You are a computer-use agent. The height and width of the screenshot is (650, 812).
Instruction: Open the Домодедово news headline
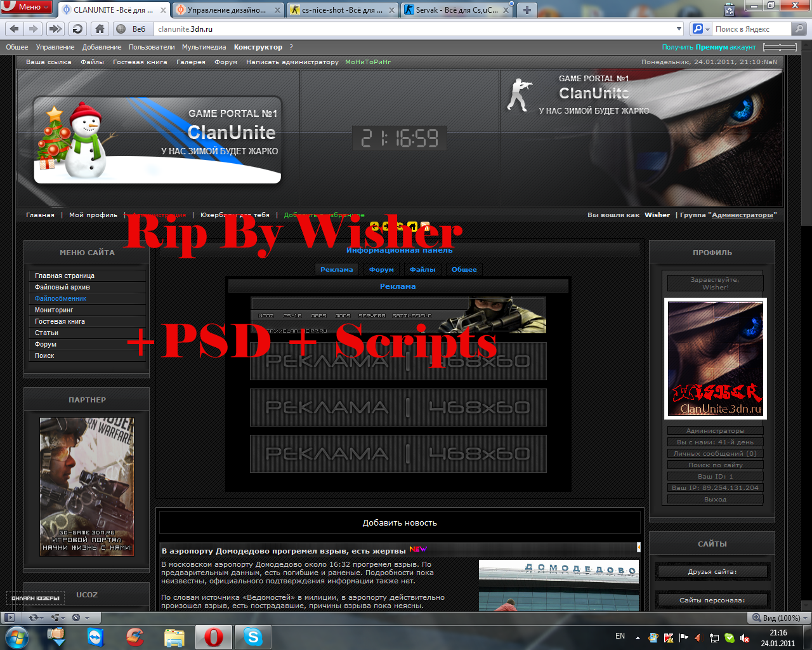[x=284, y=551]
